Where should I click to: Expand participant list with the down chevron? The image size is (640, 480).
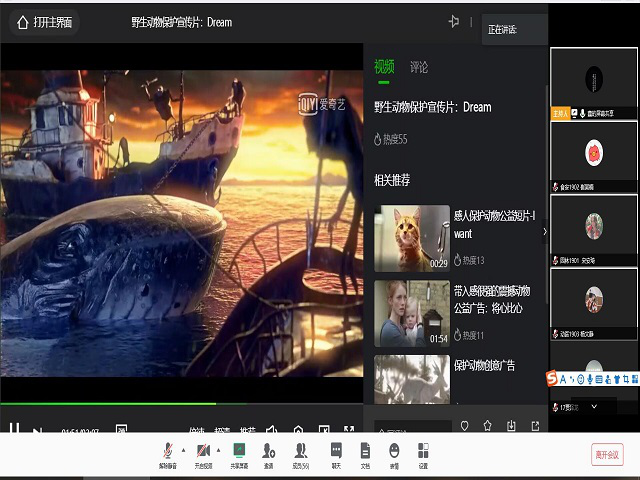coord(594,406)
